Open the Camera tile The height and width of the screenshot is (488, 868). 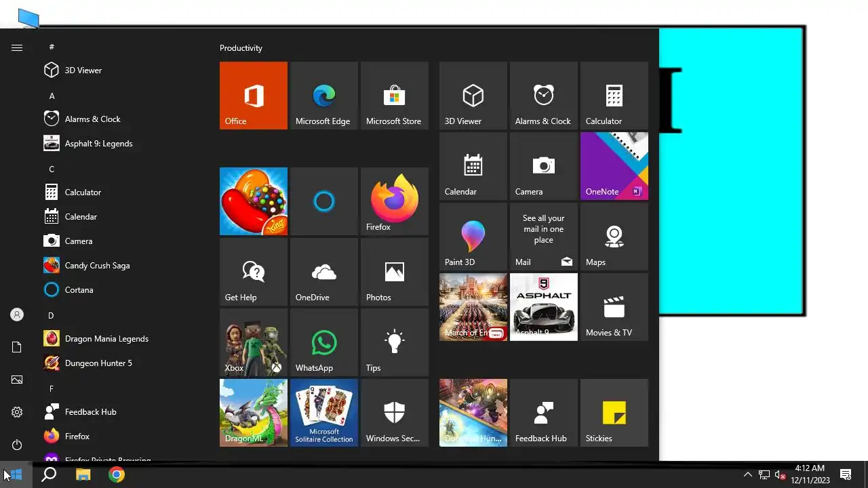point(544,166)
